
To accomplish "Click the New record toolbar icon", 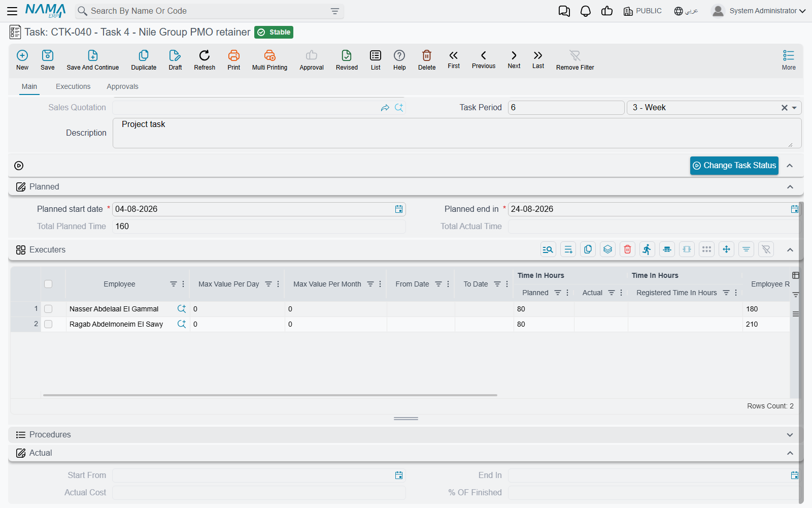I will click(x=22, y=60).
